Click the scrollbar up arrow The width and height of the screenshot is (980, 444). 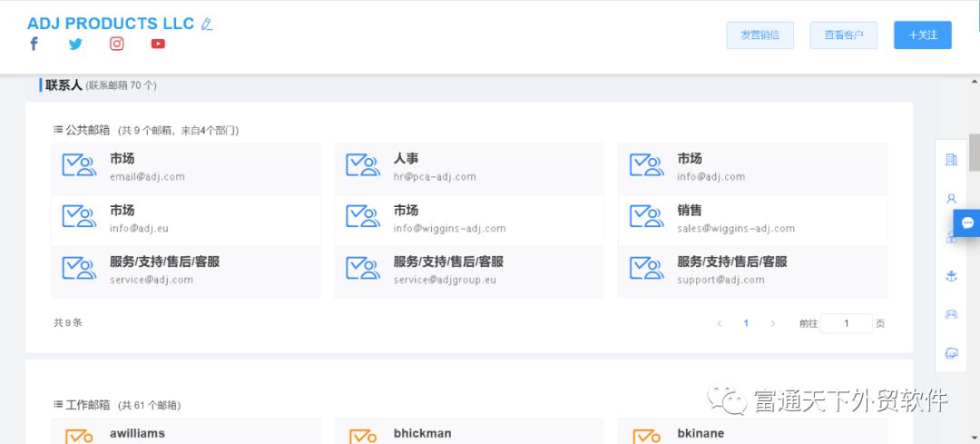coord(975,82)
